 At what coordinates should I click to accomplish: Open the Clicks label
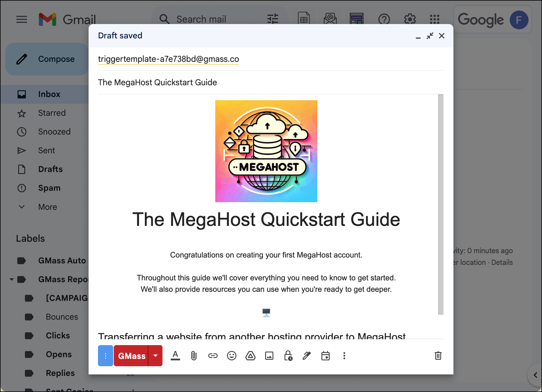(58, 336)
